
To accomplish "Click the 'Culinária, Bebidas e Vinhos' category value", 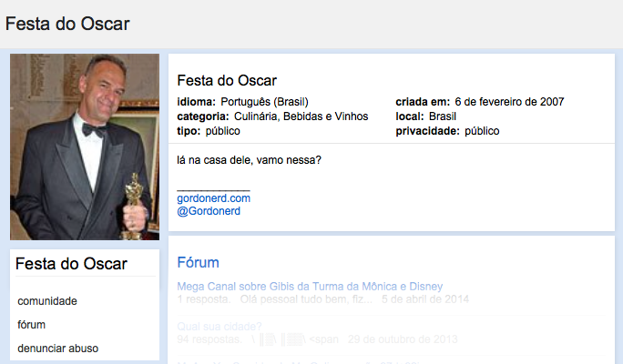I will [301, 116].
